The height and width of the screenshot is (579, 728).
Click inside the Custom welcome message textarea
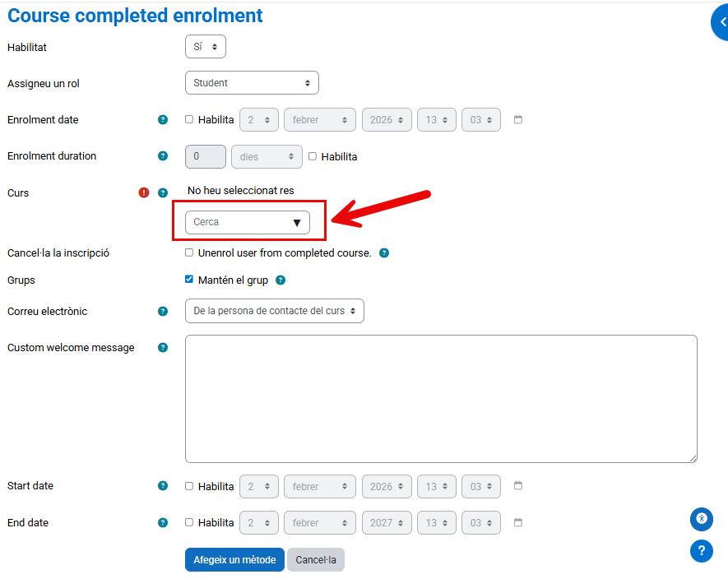[441, 398]
